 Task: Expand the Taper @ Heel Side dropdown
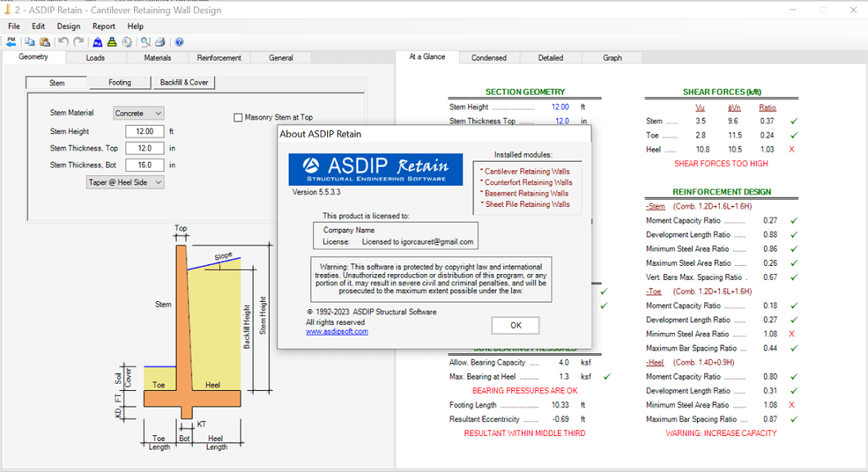click(125, 182)
